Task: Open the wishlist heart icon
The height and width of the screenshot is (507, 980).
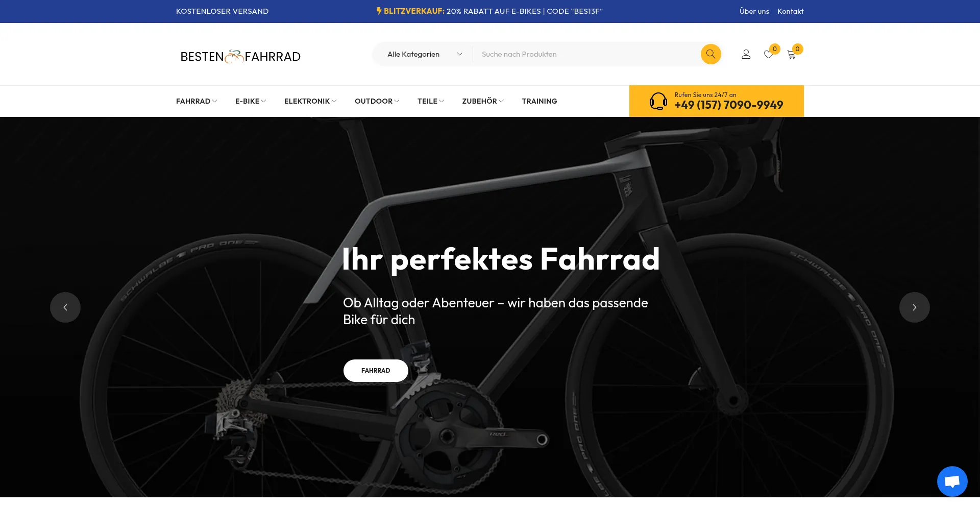Action: pyautogui.click(x=768, y=54)
